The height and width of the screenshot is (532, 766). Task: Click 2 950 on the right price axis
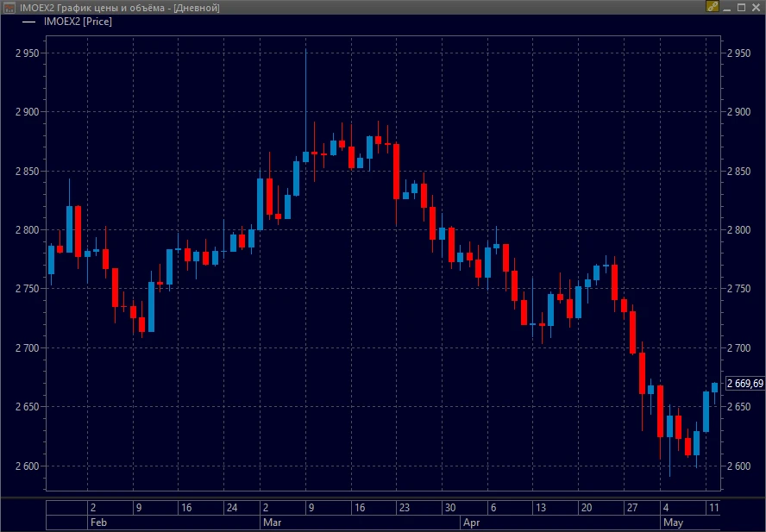[738, 53]
